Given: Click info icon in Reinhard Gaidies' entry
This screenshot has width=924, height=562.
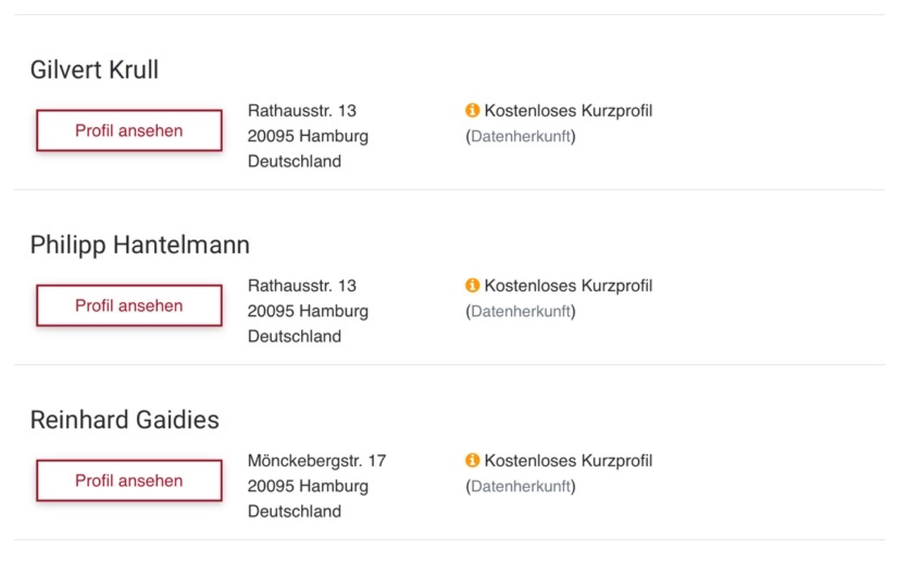Looking at the screenshot, I should [x=472, y=460].
